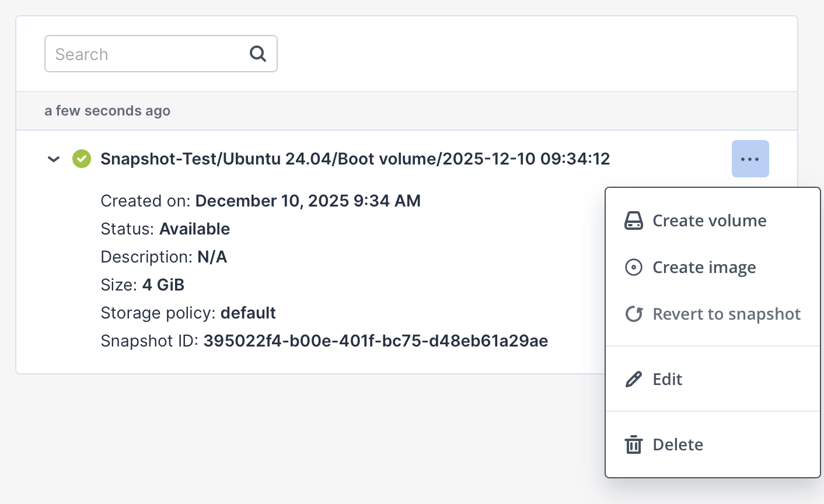824x504 pixels.
Task: Click the trash can icon in the menu
Action: [633, 444]
